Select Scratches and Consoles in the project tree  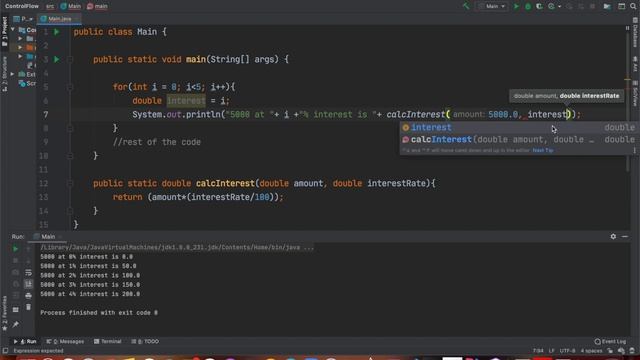(28, 83)
